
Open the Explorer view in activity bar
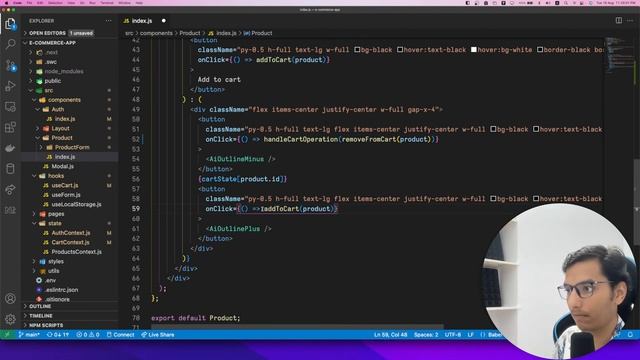pos(10,24)
